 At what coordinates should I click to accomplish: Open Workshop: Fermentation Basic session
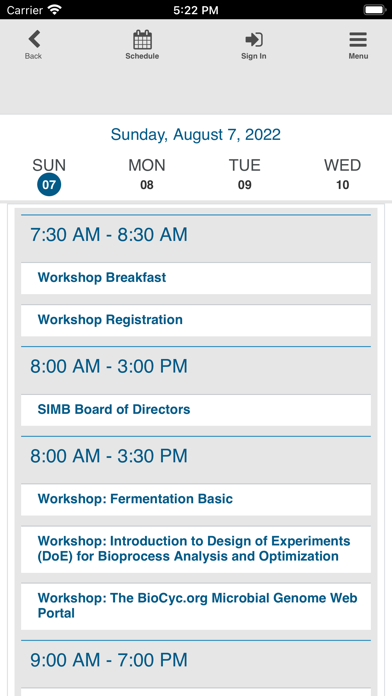(x=196, y=499)
